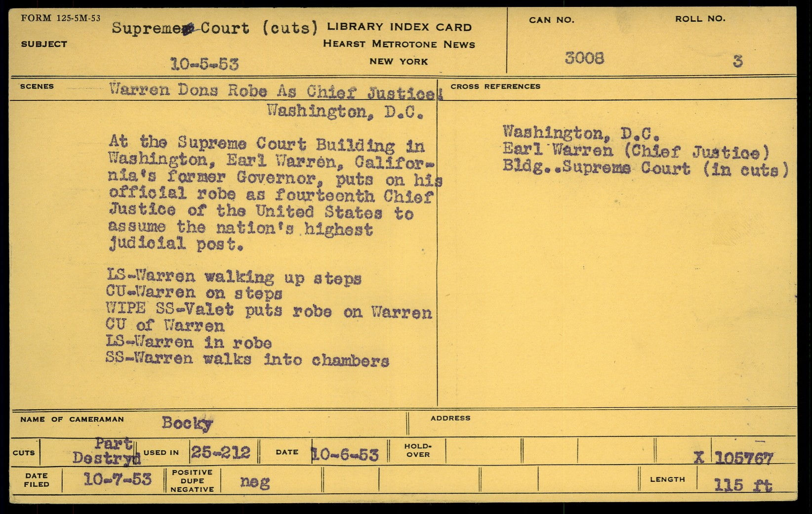Select the "SUBJECT" field label
The height and width of the screenshot is (514, 812).
click(x=44, y=44)
